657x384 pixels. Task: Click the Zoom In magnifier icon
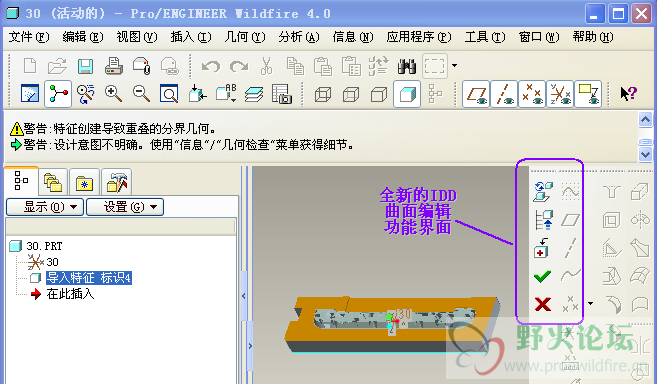[x=114, y=94]
